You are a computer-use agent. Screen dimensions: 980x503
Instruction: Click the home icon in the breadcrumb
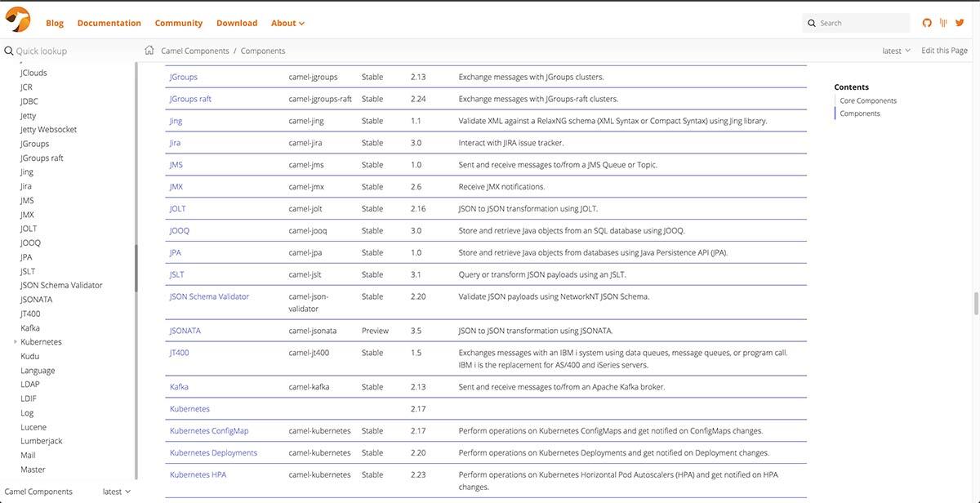148,49
